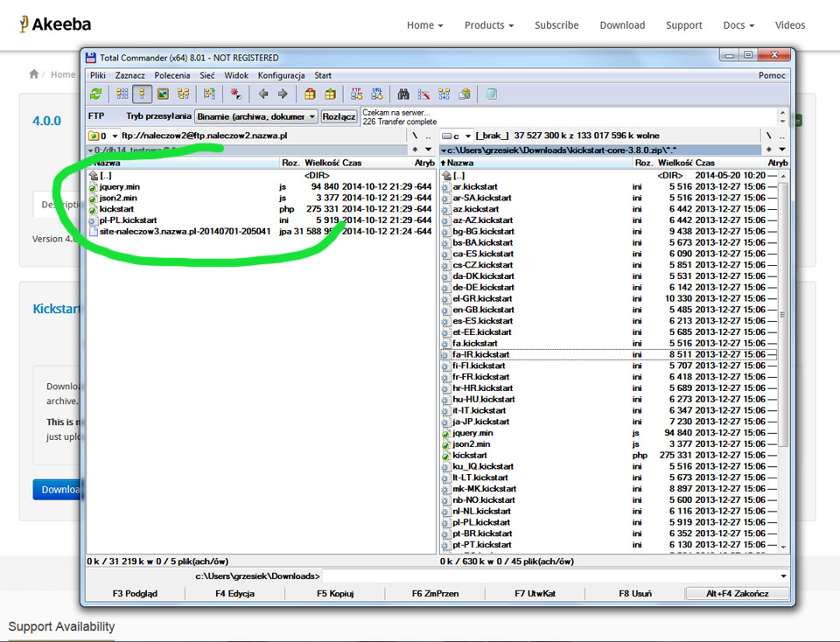Click Copy names to clipboard icon
Image resolution: width=840 pixels, height=642 pixels.
pos(465,94)
